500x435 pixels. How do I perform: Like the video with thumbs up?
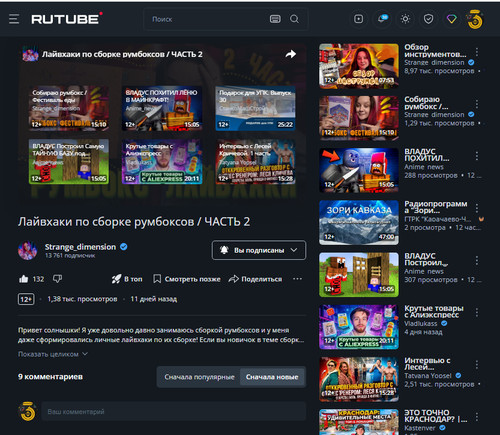click(x=24, y=279)
